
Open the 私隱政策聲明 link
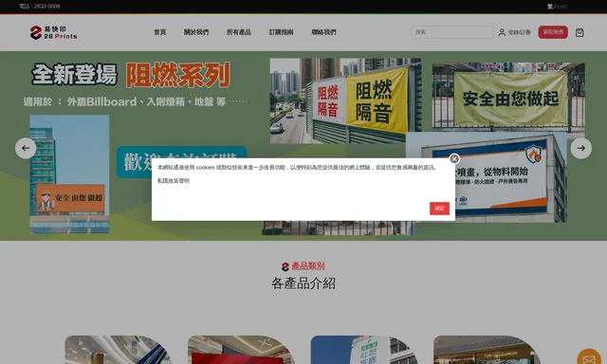coord(174,181)
